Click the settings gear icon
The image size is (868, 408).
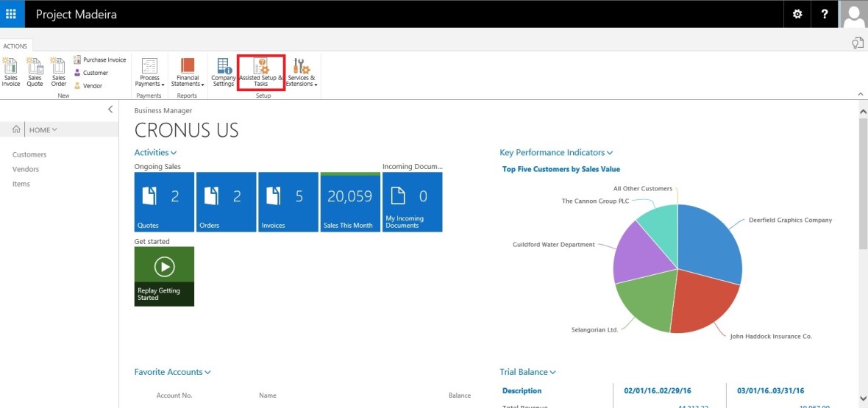[x=797, y=14]
